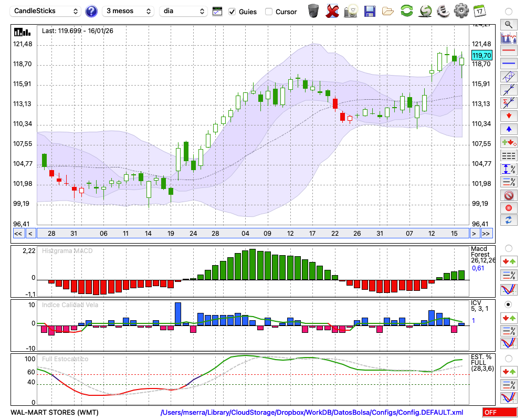Click the 'EST. % FULL (28,3,6)' label
The image size is (525, 420).
tap(482, 363)
